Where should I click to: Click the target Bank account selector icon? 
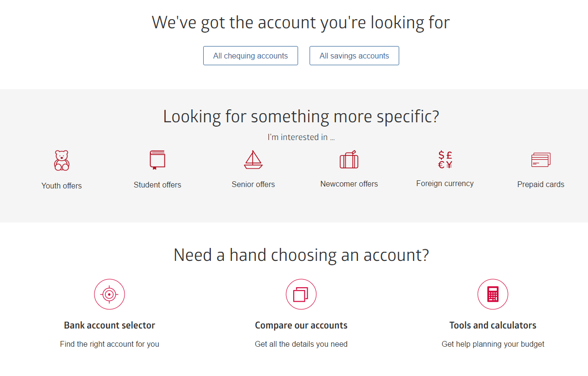[x=109, y=294]
